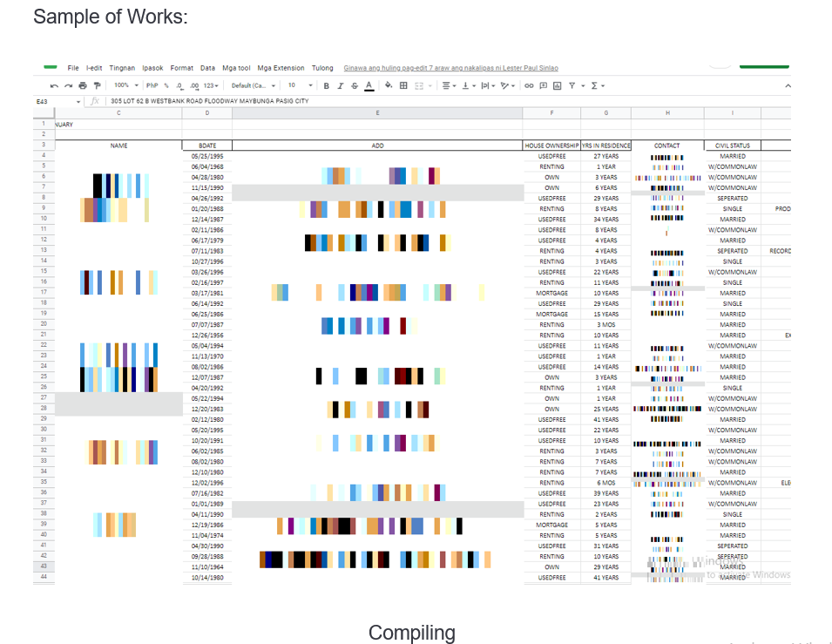Viewport: 832px width, 644px height.
Task: Create a filter with funnel icon
Action: click(x=572, y=85)
